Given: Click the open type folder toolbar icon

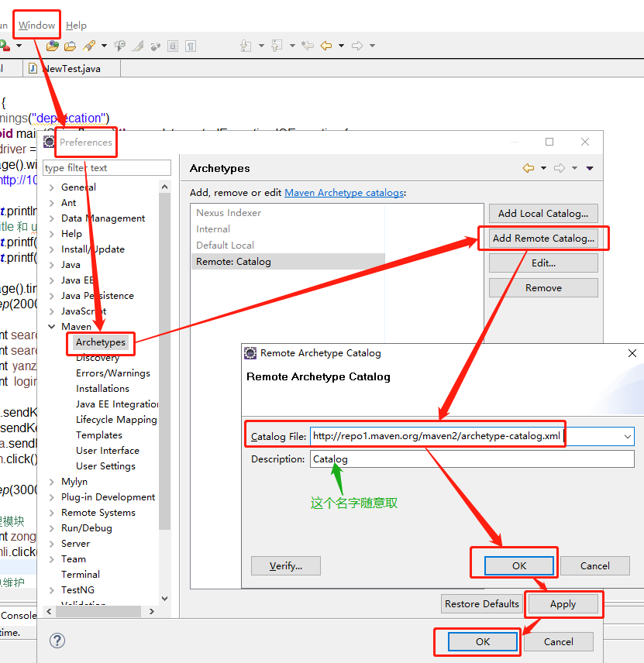Looking at the screenshot, I should click(70, 46).
